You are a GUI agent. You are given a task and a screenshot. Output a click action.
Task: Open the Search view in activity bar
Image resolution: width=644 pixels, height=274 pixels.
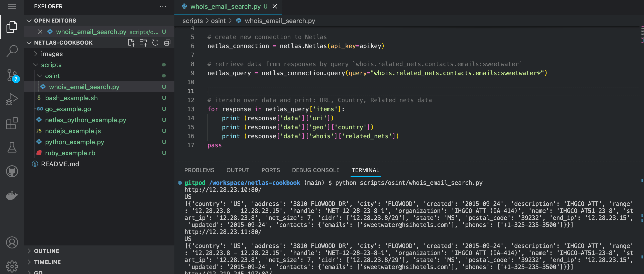coord(12,51)
